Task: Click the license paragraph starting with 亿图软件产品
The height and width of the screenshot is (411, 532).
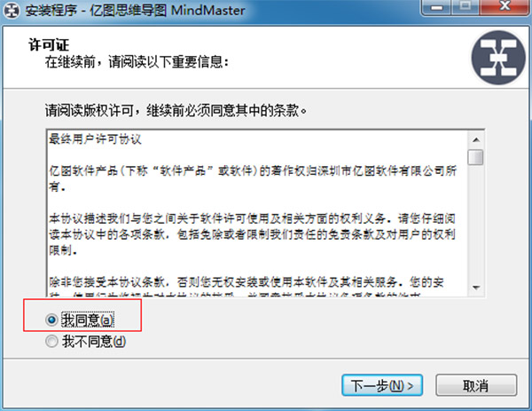Action: tap(253, 178)
